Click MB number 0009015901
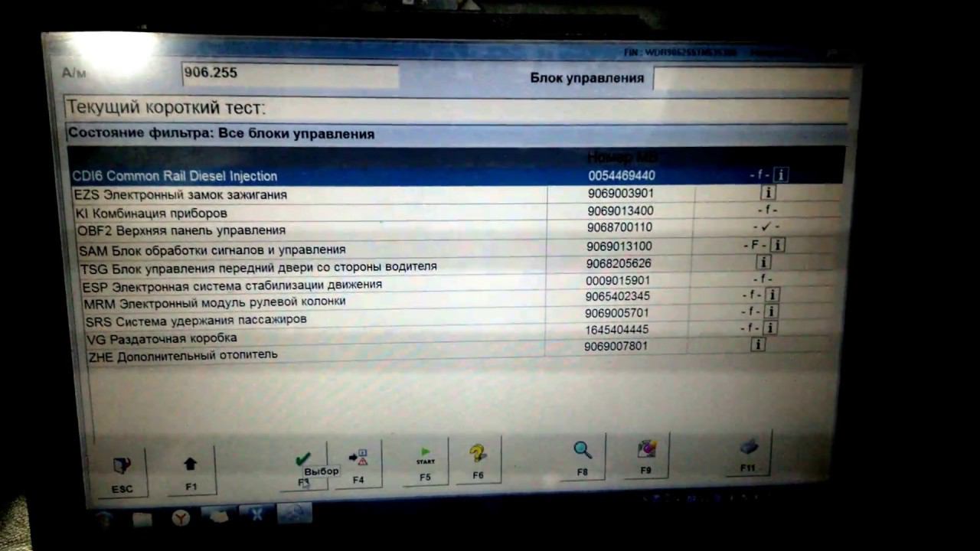Screen dimensions: 980x551 tap(618, 280)
